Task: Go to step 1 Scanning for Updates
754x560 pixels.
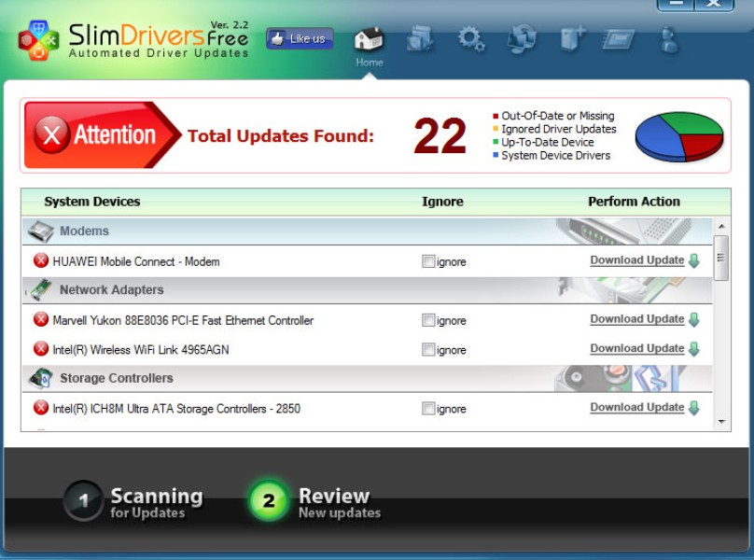Action: 133,501
